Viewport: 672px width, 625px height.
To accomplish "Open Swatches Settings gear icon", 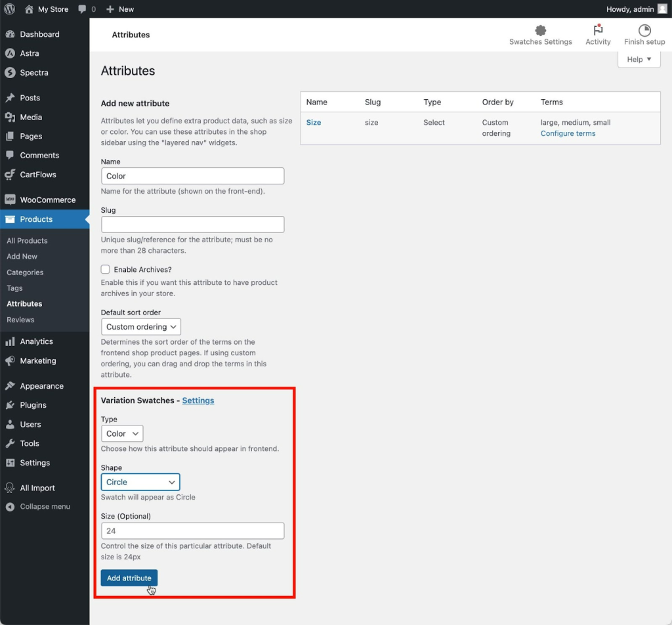I will (x=541, y=30).
